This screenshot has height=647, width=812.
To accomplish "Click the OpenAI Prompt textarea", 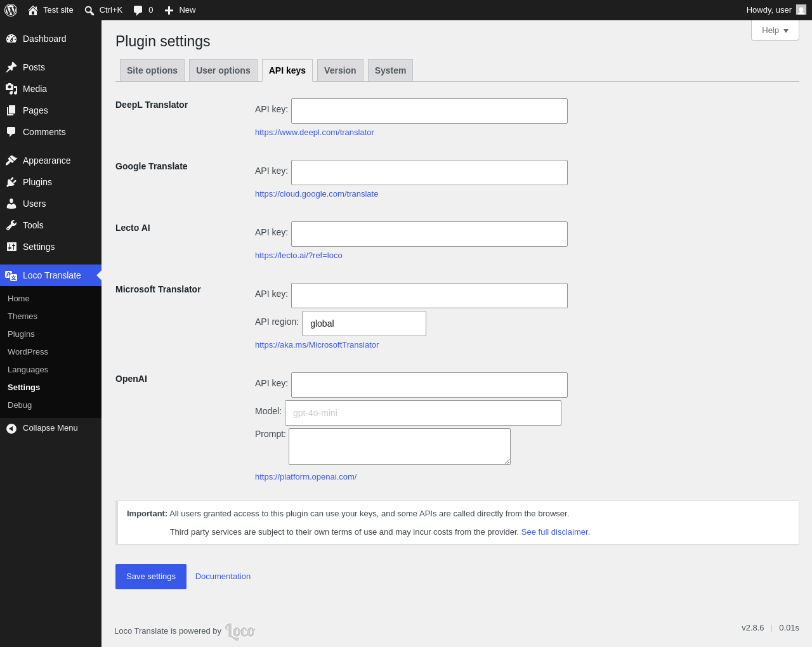I will tap(400, 447).
